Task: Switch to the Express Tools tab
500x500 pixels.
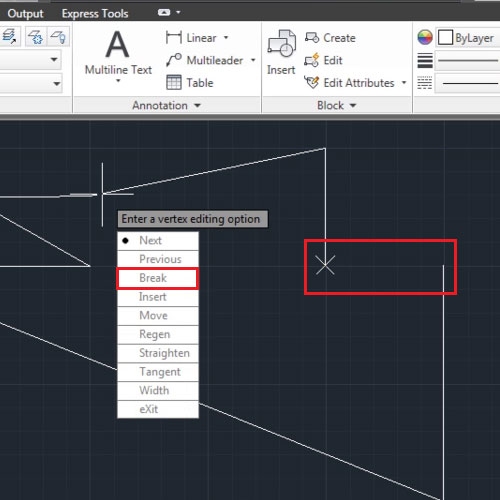Action: click(x=95, y=14)
